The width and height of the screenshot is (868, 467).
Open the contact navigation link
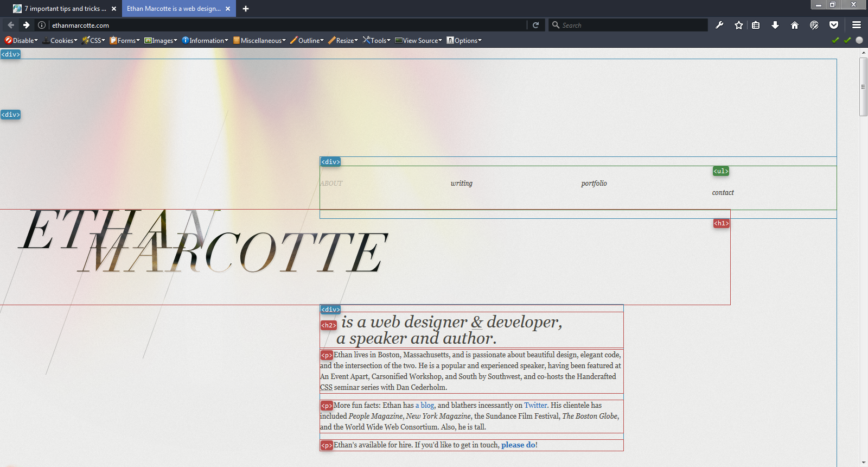point(723,193)
